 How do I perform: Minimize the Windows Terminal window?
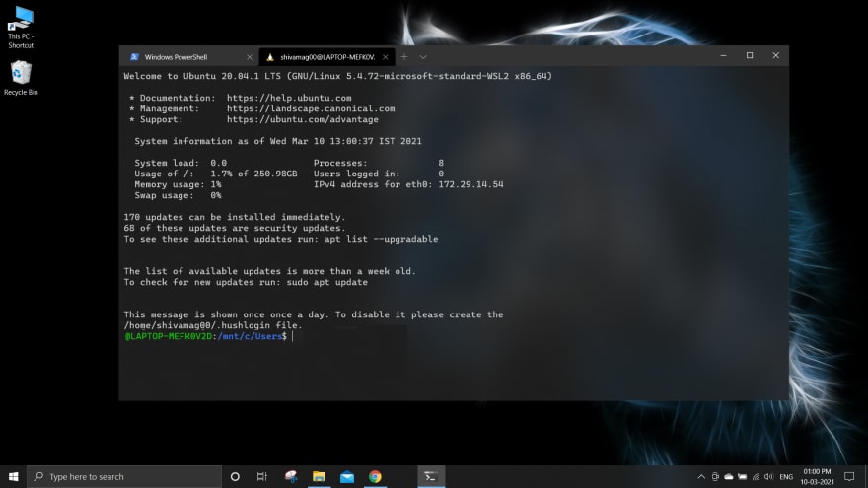tap(723, 55)
